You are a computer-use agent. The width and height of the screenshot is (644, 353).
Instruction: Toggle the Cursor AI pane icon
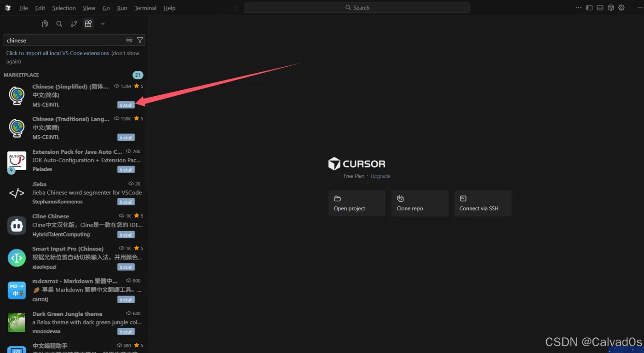[611, 8]
